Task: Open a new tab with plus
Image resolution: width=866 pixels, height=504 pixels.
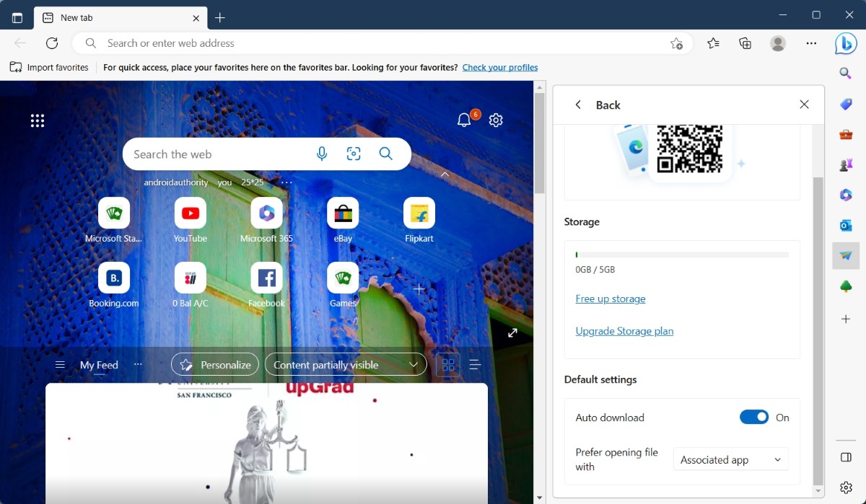Action: pos(220,18)
